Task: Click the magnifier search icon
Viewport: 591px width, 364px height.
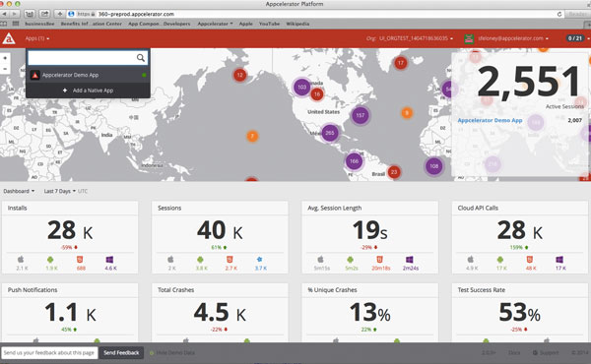Action: point(141,58)
